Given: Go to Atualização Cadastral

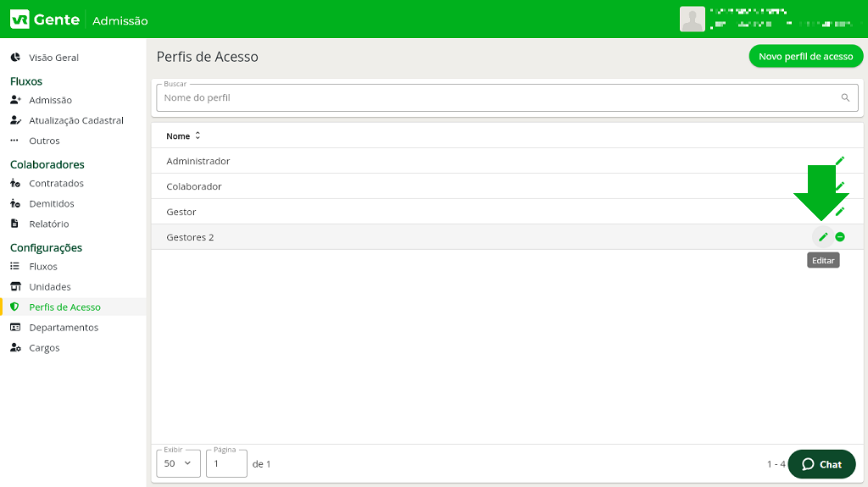Looking at the screenshot, I should (x=75, y=120).
